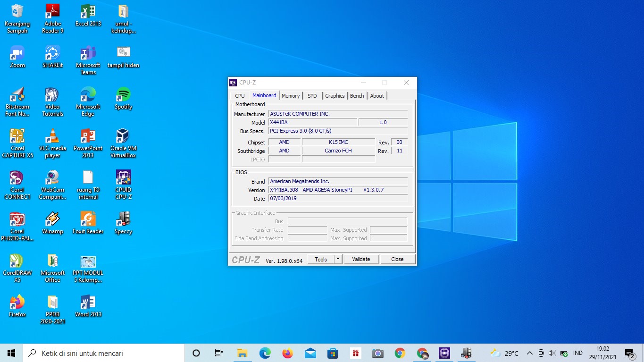Open the weather widget showing 29°C
Screen dimensions: 644x362
pos(504,353)
